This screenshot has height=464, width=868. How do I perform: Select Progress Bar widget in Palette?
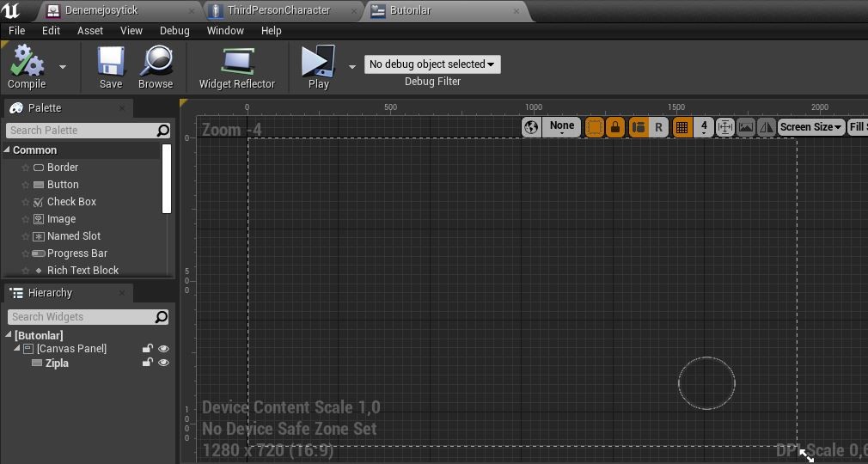coord(77,253)
